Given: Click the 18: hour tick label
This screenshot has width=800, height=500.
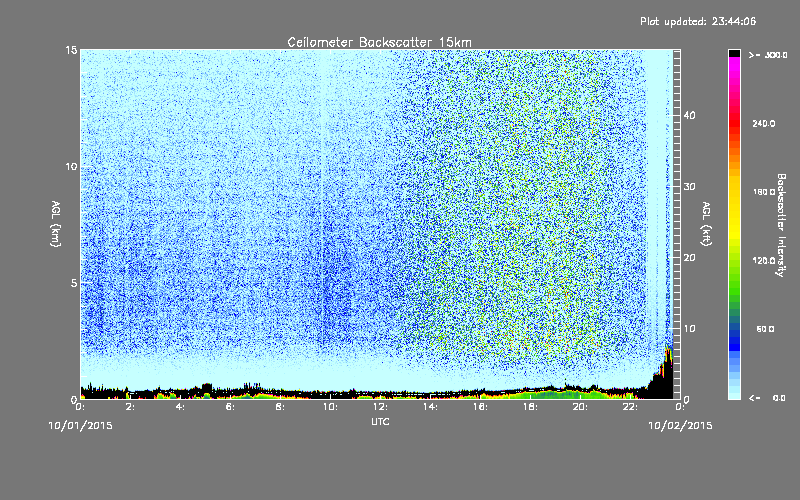Looking at the screenshot, I should (530, 407).
